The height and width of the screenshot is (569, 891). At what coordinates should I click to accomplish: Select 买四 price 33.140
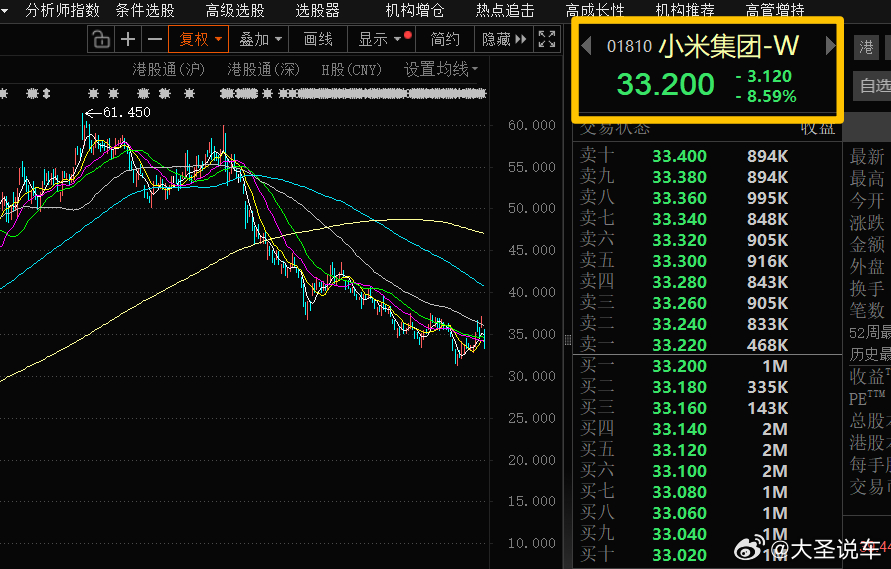point(680,429)
